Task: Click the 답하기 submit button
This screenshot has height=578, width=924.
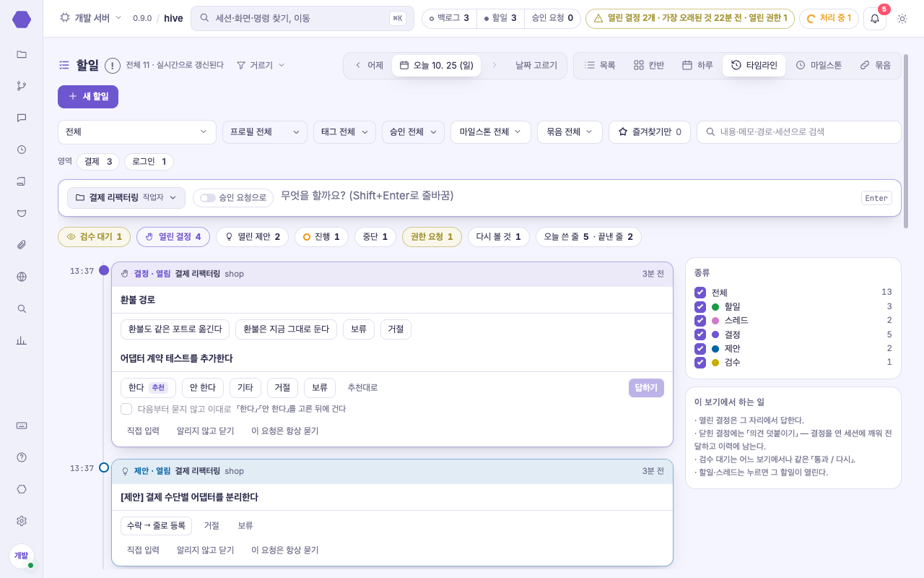Action: 646,388
